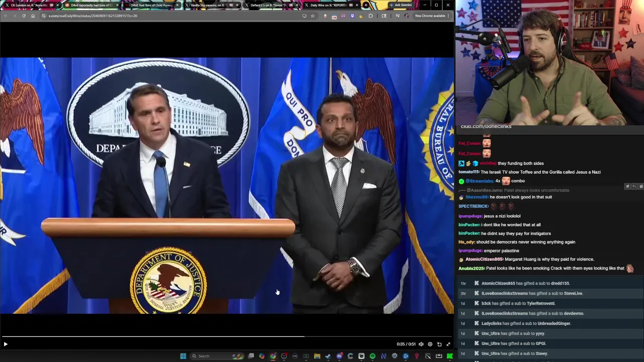
Task: Open Google Chrome from the taskbar
Action: coord(273,356)
